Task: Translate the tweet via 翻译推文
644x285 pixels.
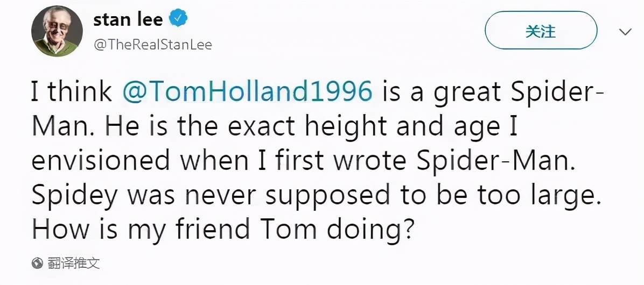Action: pyautogui.click(x=73, y=262)
